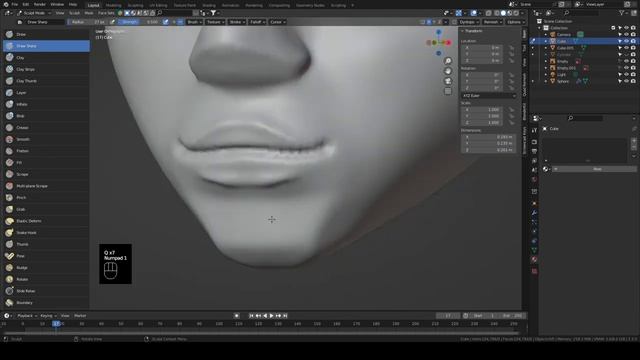
Task: Select the Pinch brush tool
Action: (46, 198)
